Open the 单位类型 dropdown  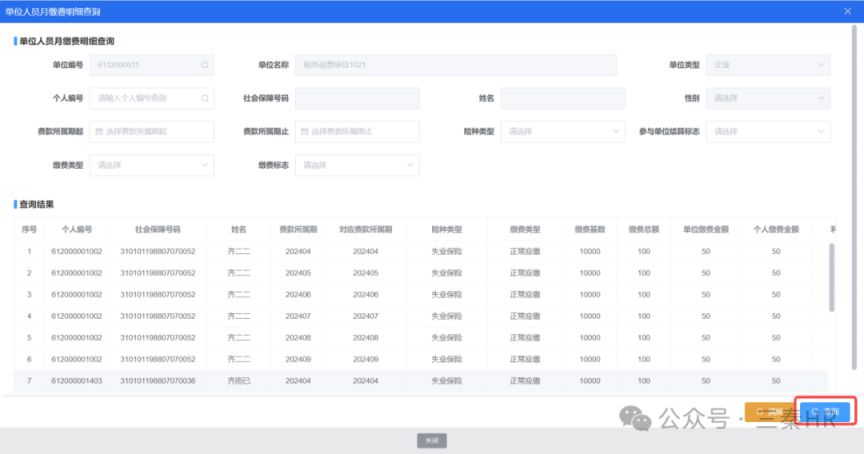pos(768,65)
